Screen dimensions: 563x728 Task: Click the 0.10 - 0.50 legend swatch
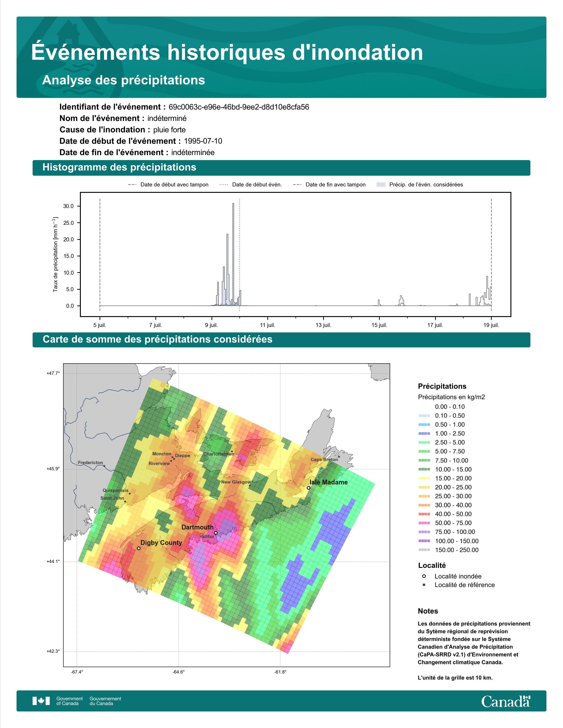pos(424,416)
